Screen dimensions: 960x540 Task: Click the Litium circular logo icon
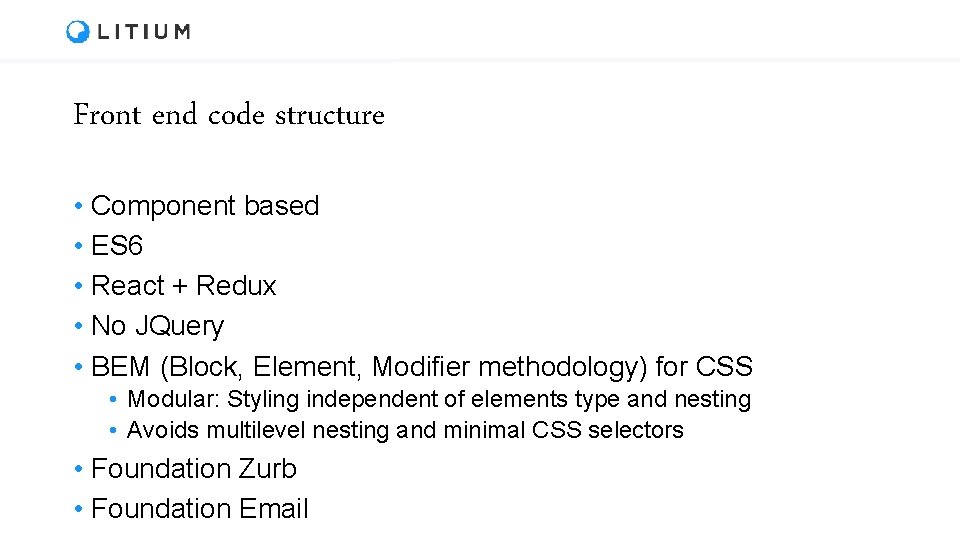click(x=78, y=32)
